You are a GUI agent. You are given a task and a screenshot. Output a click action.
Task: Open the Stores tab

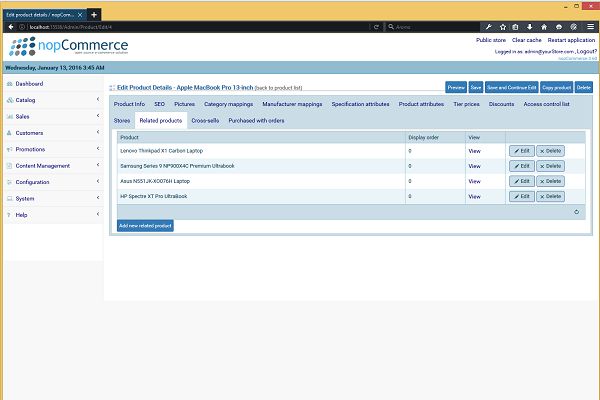tap(122, 121)
